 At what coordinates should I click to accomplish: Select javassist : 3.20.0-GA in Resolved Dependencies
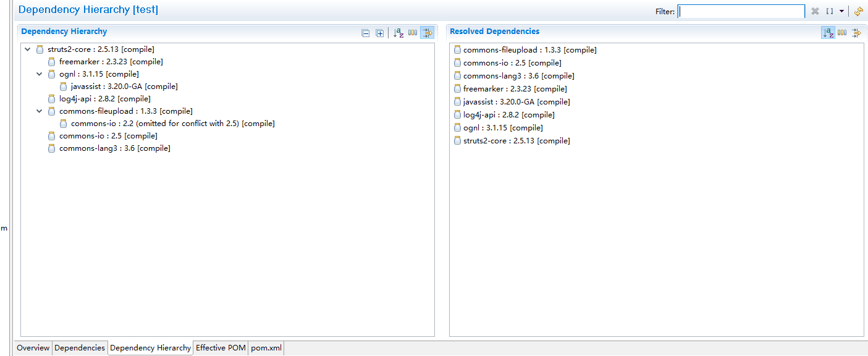point(516,102)
